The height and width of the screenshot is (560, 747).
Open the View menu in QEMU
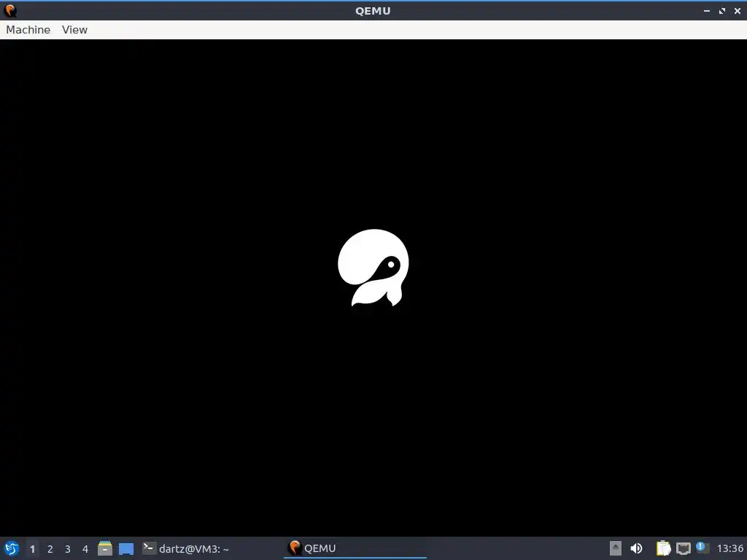74,29
